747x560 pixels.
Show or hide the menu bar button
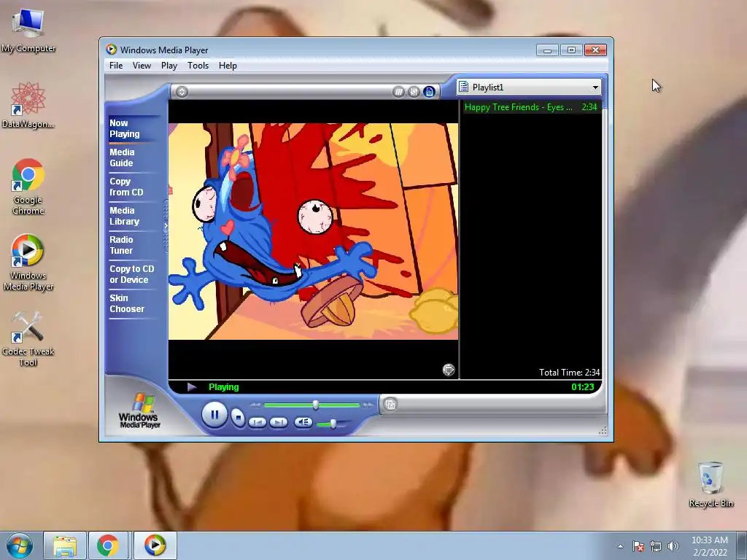pos(182,92)
